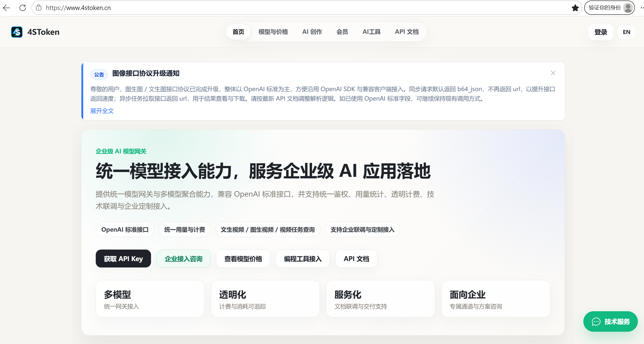Click the chat bubble icon in 技术服务
The width and height of the screenshot is (644, 344).
click(596, 322)
